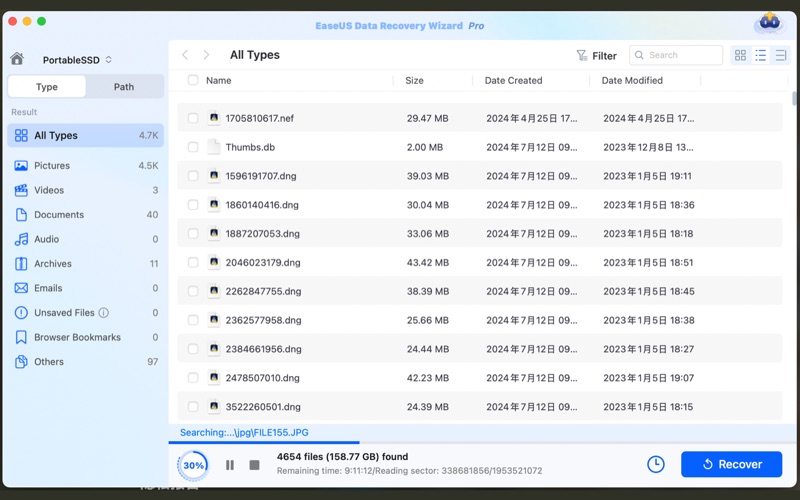Open the PortableSSD drive selector
The width and height of the screenshot is (800, 500).
tap(77, 60)
